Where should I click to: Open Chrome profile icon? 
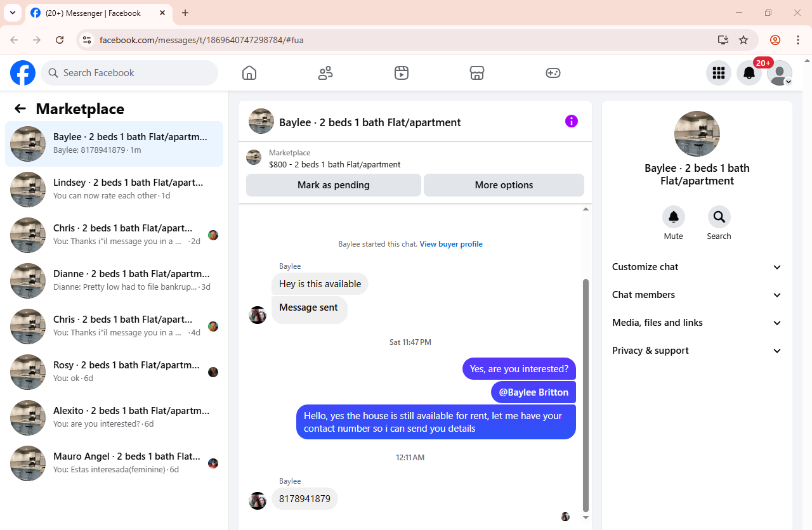pos(775,40)
